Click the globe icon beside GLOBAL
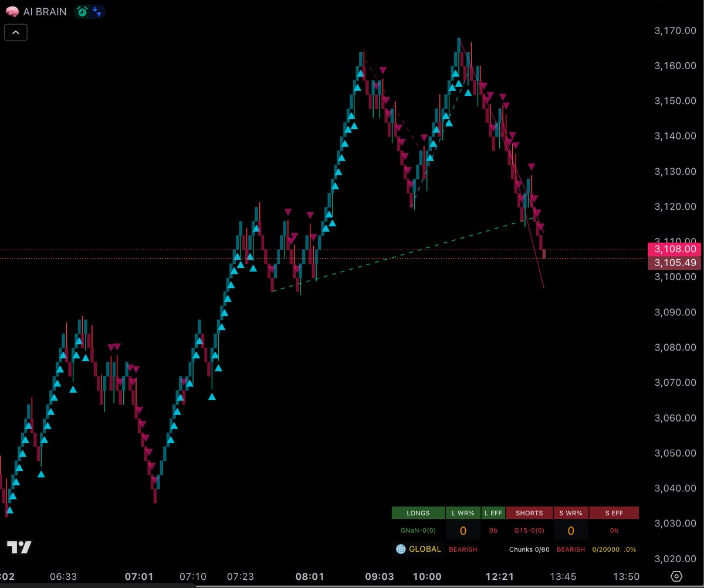The width and height of the screenshot is (704, 588). pos(401,549)
